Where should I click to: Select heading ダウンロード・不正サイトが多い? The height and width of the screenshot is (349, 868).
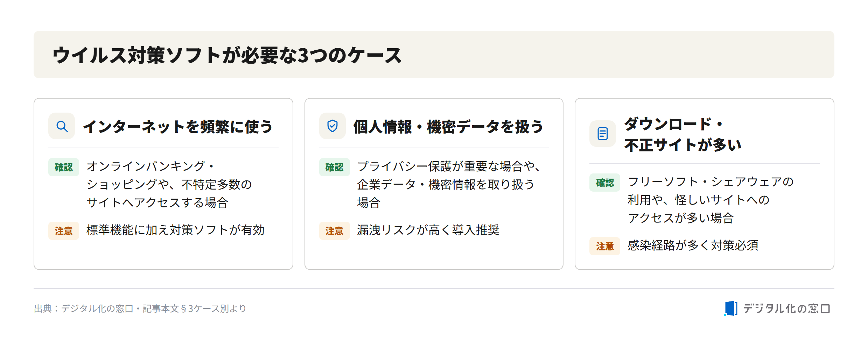682,134
